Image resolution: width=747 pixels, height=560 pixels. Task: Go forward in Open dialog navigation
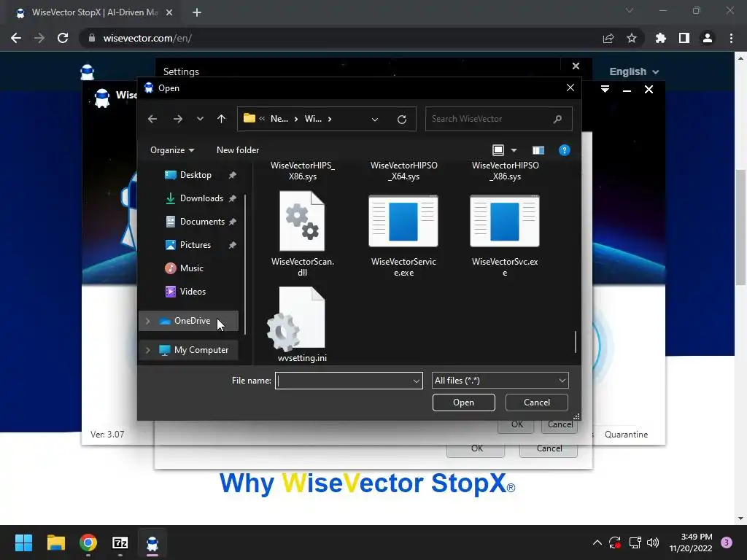tap(178, 119)
